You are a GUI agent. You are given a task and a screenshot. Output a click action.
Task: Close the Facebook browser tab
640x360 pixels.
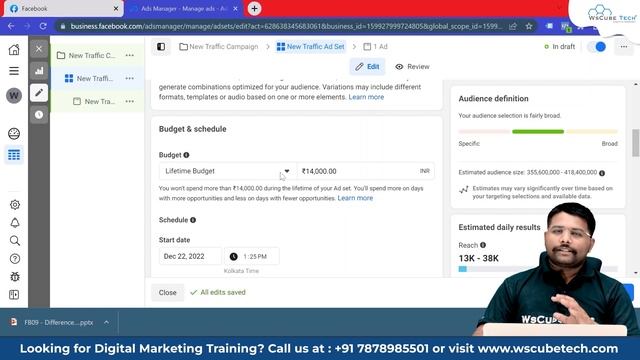click(116, 9)
